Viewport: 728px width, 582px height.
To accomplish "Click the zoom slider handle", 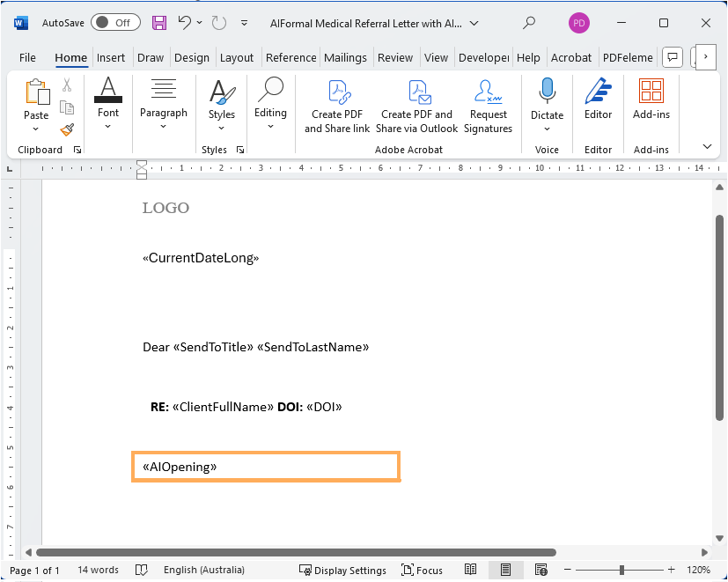I will pos(621,570).
